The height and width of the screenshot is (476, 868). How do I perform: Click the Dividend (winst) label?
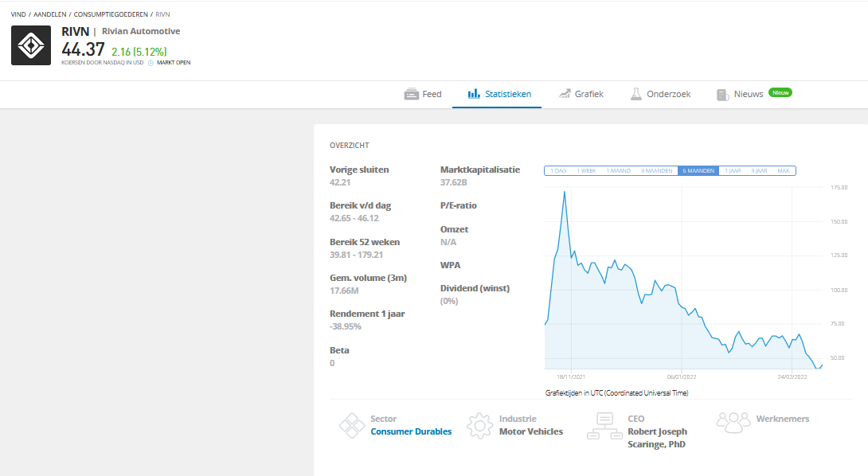475,288
